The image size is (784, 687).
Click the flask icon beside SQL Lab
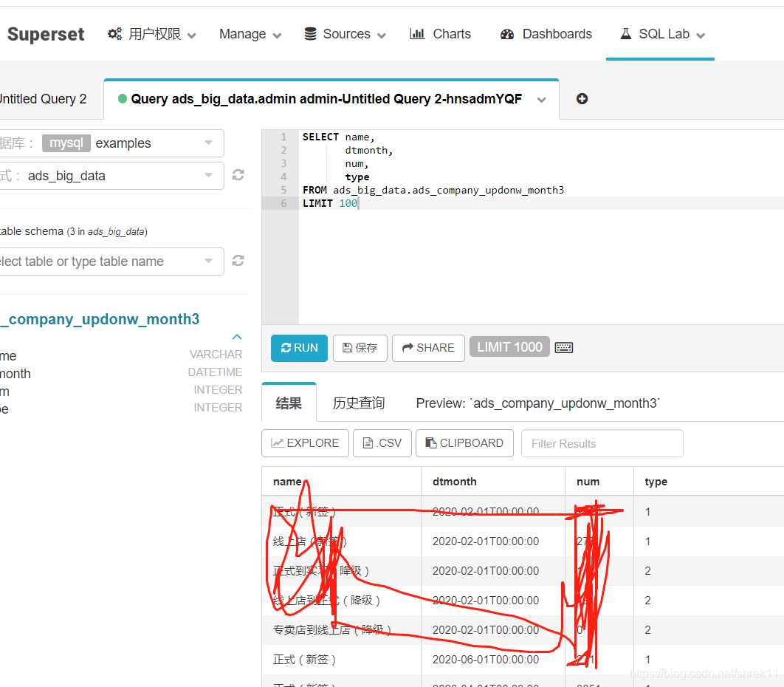pos(625,33)
